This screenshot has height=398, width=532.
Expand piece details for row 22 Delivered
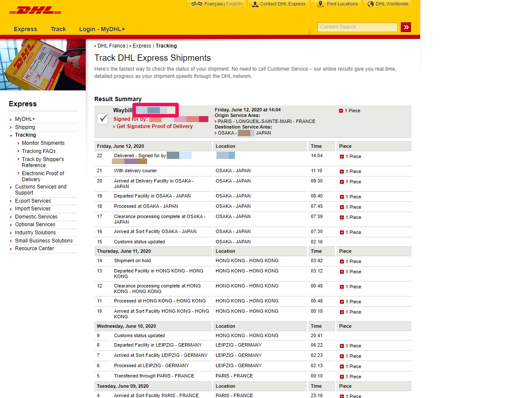pyautogui.click(x=342, y=157)
